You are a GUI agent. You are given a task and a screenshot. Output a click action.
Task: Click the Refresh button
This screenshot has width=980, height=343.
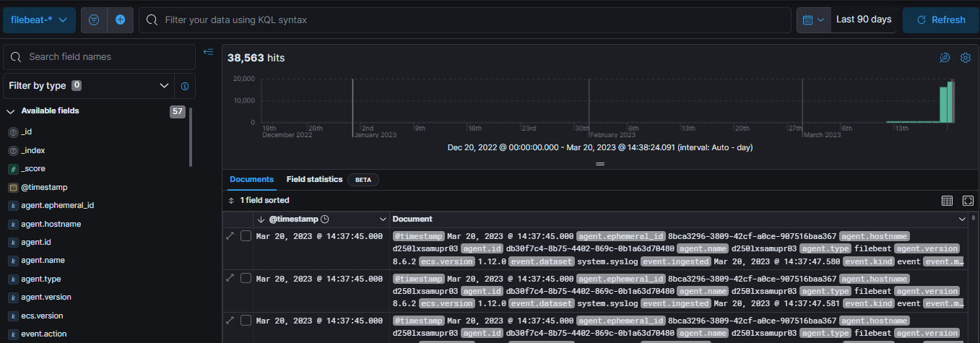[x=940, y=20]
